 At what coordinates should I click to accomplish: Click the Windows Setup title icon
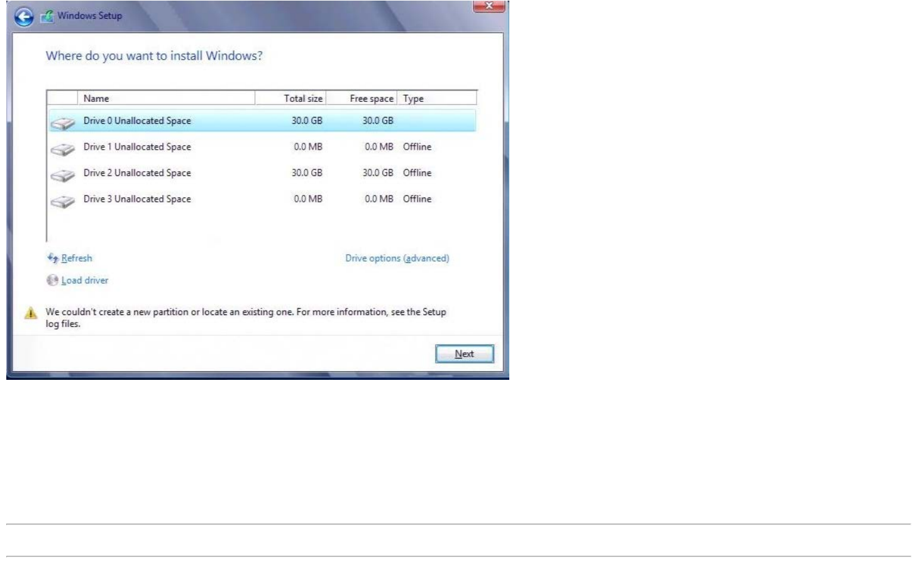coord(47,17)
